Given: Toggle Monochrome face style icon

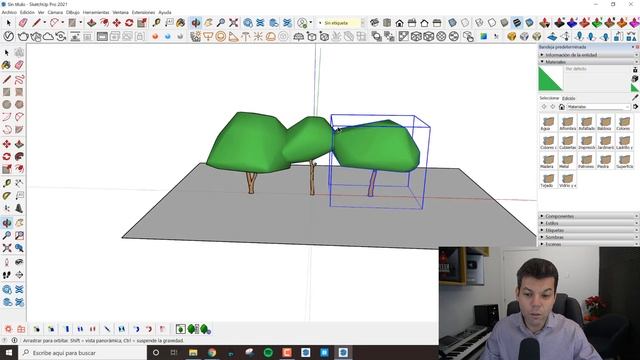Looking at the screenshot, I should click(x=529, y=23).
